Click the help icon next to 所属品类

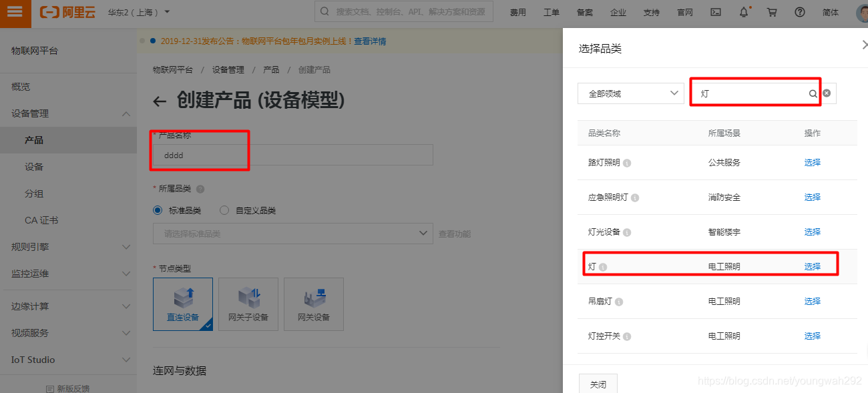[x=200, y=189]
